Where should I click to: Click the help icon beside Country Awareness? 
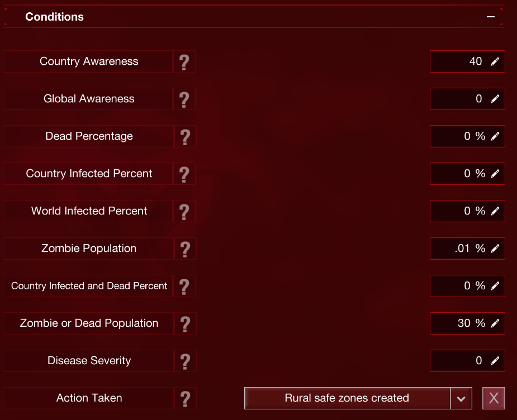point(184,61)
